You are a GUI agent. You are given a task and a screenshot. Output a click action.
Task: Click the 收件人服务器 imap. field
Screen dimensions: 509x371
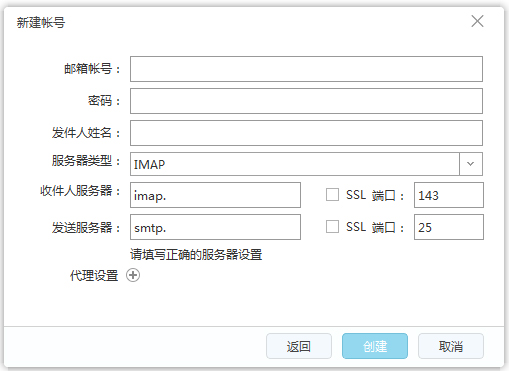click(x=215, y=195)
